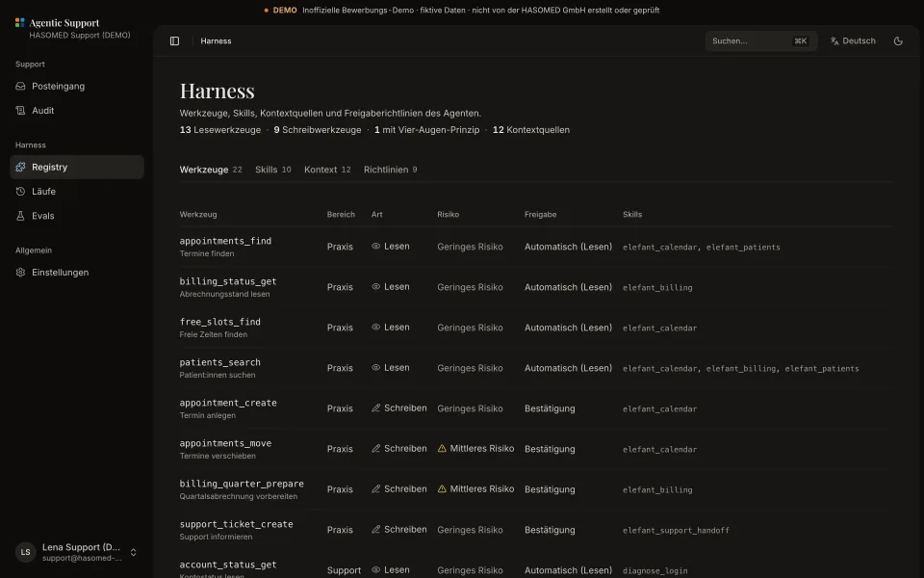Click pencil icon in the support_ticket_create row
The image size is (924, 578).
376,530
